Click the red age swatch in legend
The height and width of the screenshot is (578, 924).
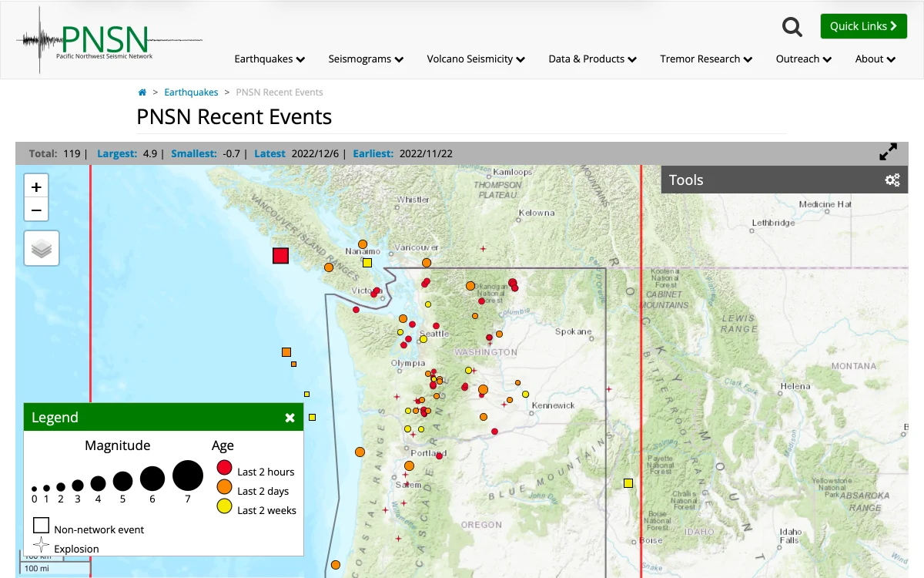(x=225, y=467)
